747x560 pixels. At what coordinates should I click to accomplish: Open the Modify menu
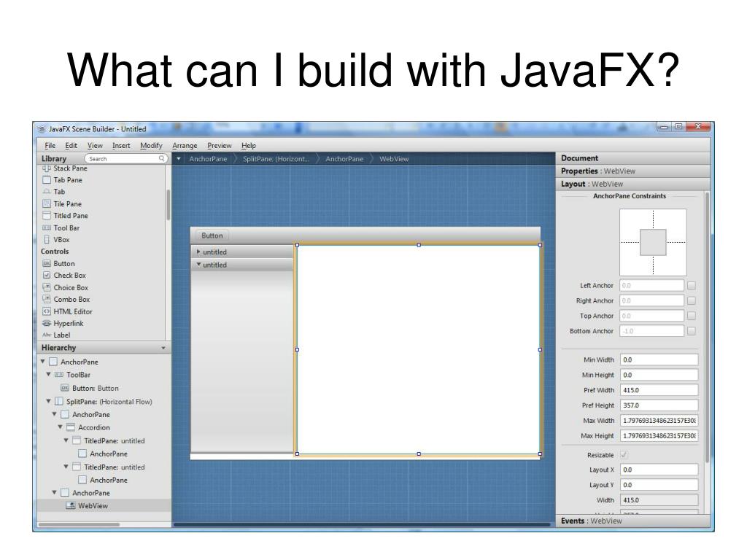(x=151, y=146)
